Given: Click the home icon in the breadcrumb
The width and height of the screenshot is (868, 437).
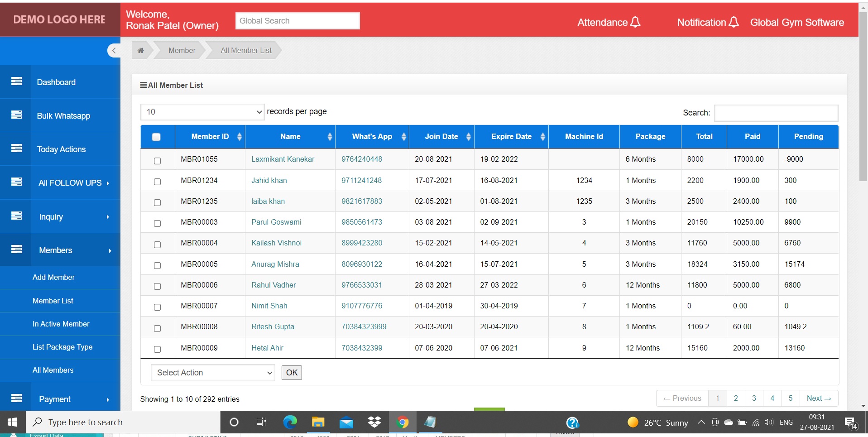Looking at the screenshot, I should pos(140,50).
